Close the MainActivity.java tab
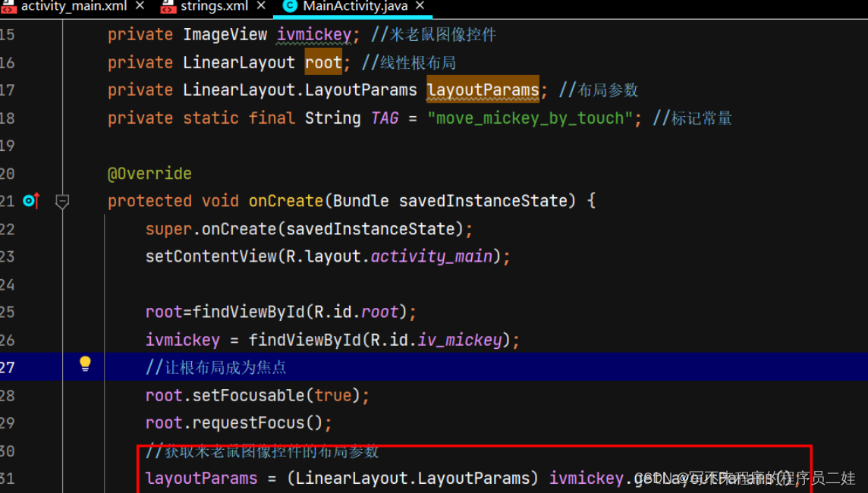This screenshot has height=493, width=868. pyautogui.click(x=420, y=6)
